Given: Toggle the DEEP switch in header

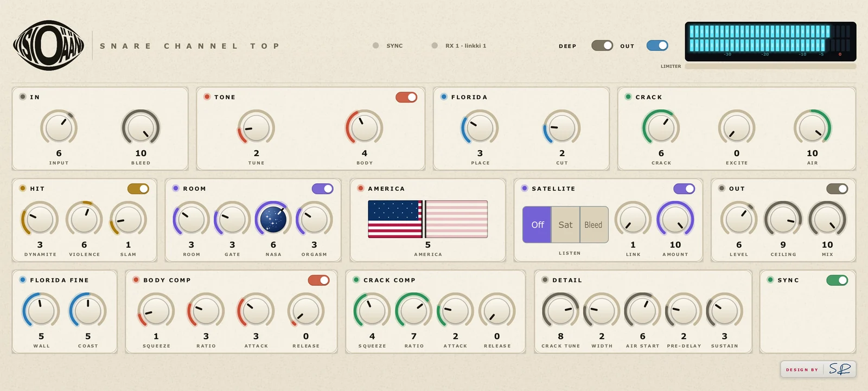Looking at the screenshot, I should click(x=602, y=46).
